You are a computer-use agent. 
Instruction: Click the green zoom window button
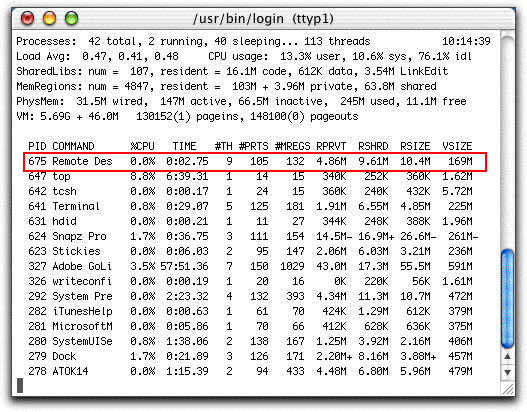(x=71, y=18)
